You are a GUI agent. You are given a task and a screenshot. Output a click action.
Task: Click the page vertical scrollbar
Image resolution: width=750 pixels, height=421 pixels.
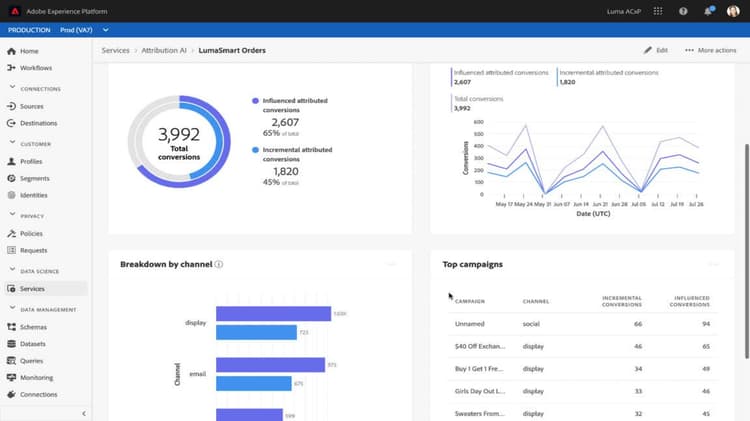[x=747, y=251]
